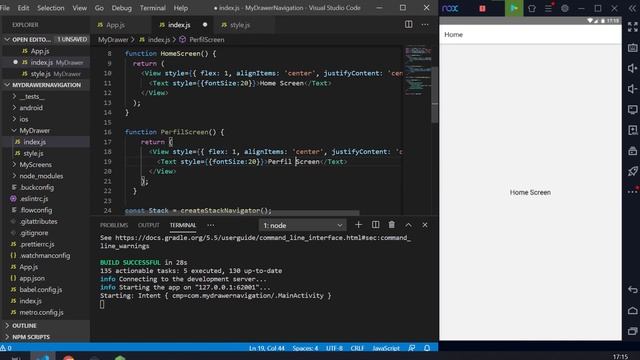Click Nox green play store icon
Viewport: 640px width, 360px height.
(514, 8)
